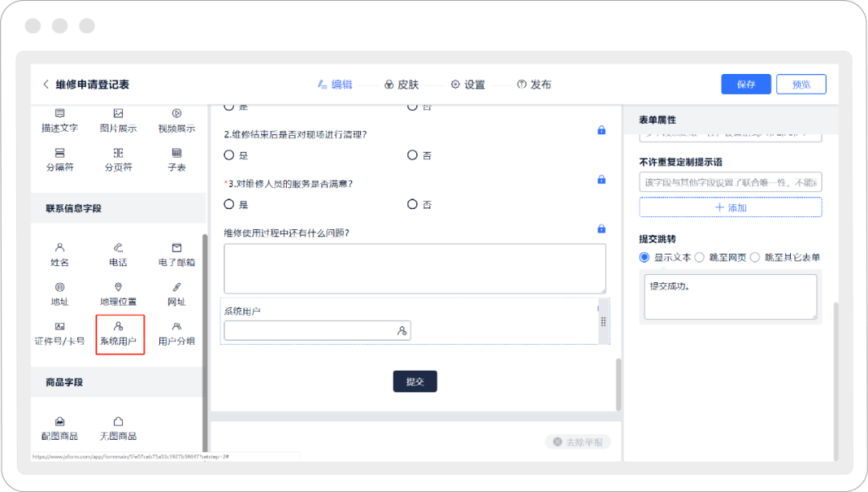Insert the 用户分组 user group field

click(176, 333)
